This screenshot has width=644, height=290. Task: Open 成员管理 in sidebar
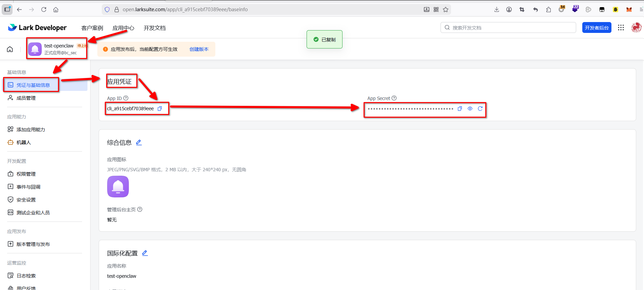tap(26, 98)
